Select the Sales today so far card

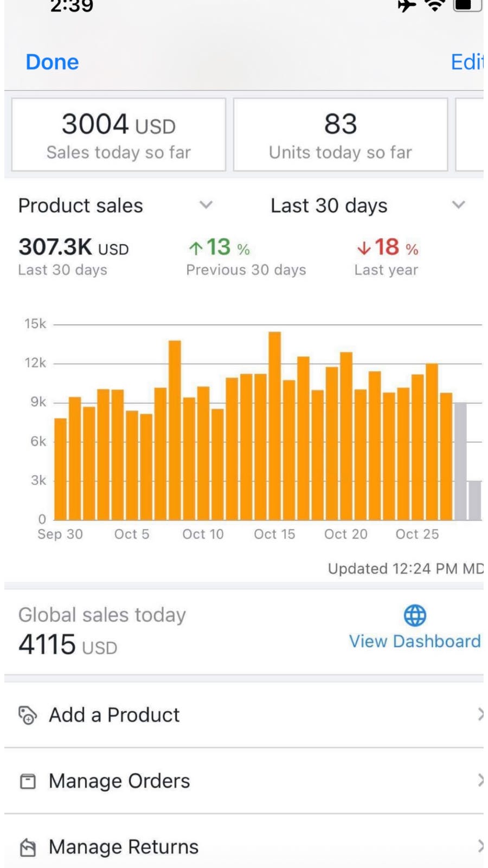[119, 135]
